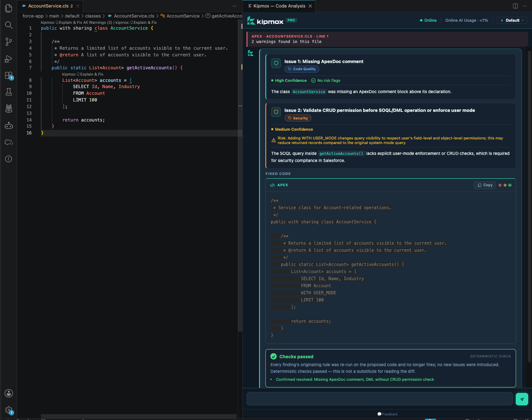Click the Online AI Usage <1% label
532x420 pixels.
click(466, 20)
